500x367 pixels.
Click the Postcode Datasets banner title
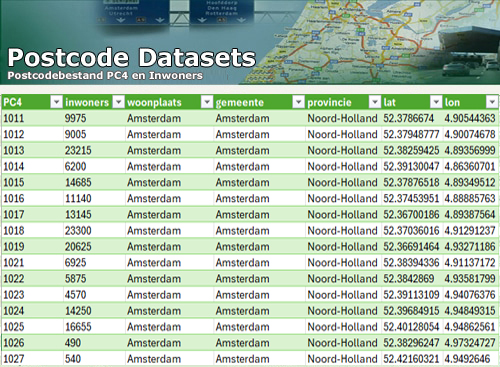132,57
